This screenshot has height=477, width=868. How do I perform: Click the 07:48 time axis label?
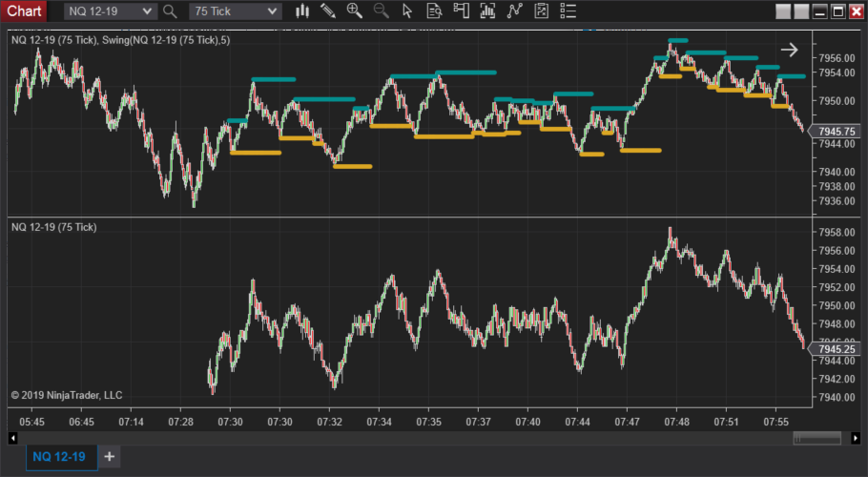676,422
